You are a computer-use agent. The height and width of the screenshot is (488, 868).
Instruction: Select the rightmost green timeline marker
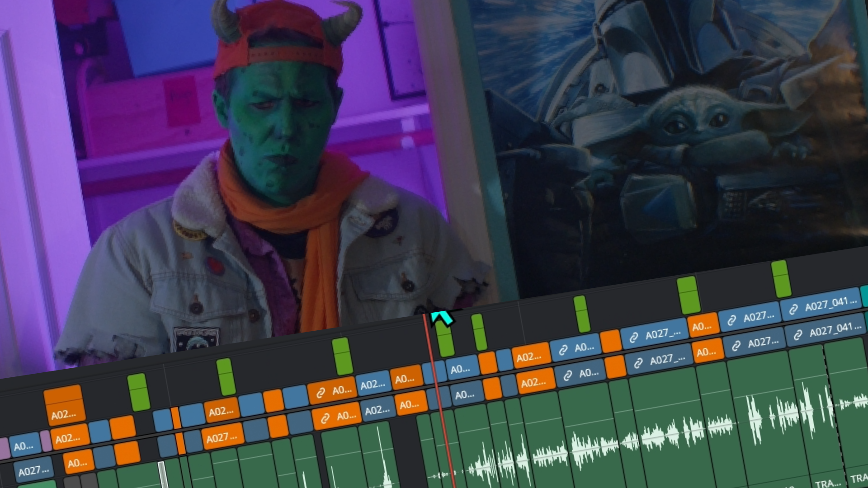tap(781, 279)
